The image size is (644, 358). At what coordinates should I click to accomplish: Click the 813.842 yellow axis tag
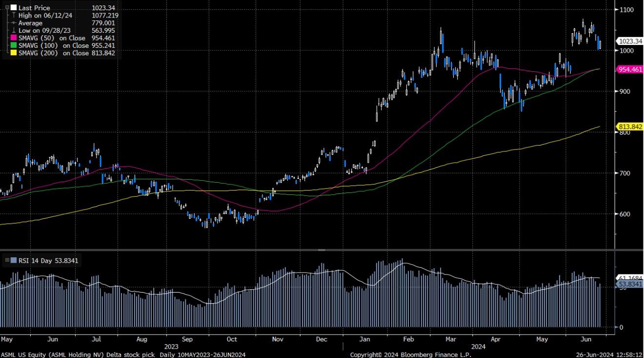629,126
